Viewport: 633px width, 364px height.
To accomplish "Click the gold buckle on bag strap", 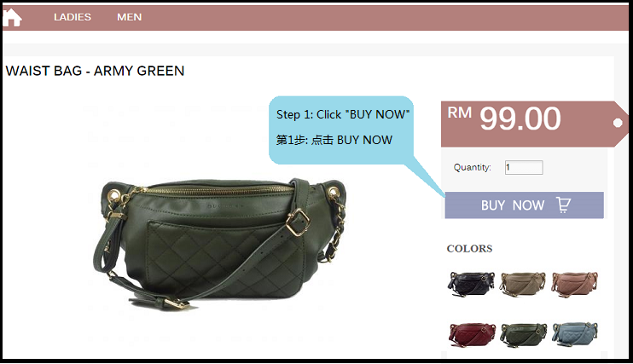I will pyautogui.click(x=298, y=222).
